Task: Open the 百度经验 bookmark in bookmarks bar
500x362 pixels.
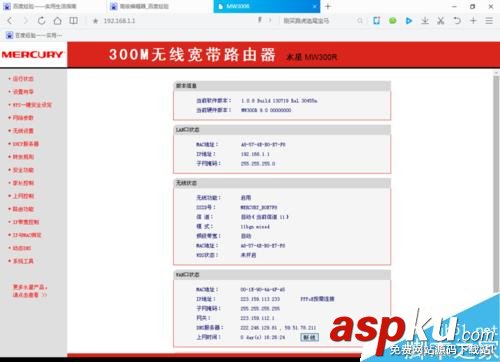Action: (x=34, y=35)
